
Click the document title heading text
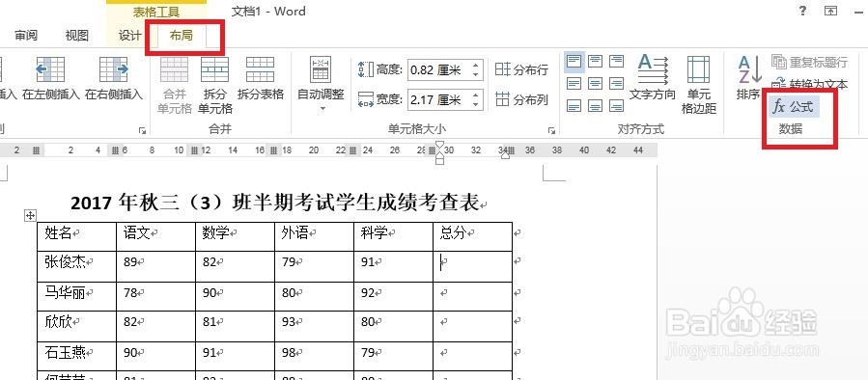pyautogui.click(x=274, y=204)
